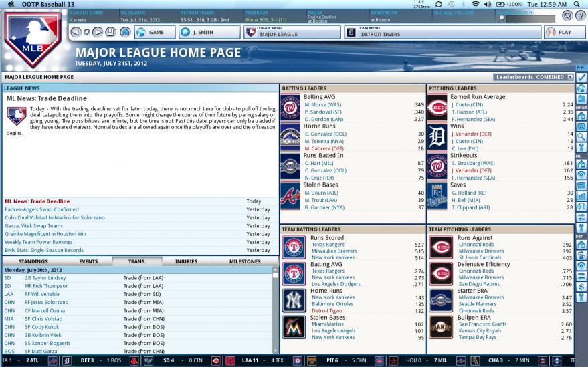Viewport: 588px width, 367px height.
Task: Click the checkmark icon in right sidebar
Action: point(581,78)
